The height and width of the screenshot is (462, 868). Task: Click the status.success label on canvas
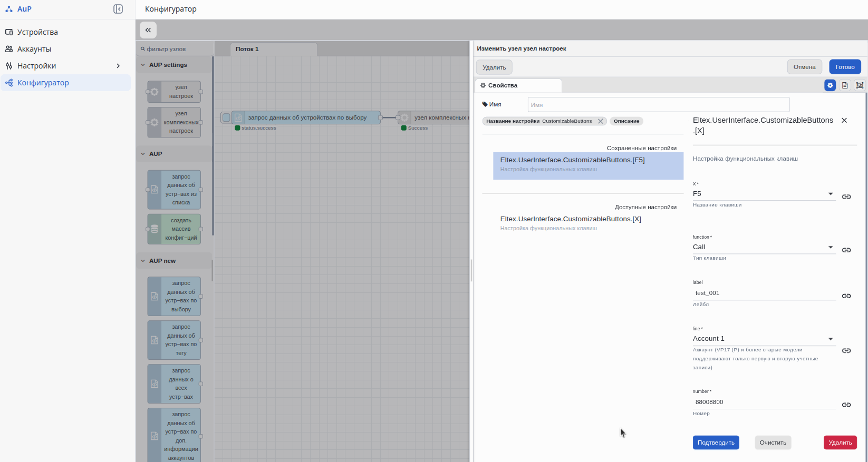pyautogui.click(x=258, y=128)
